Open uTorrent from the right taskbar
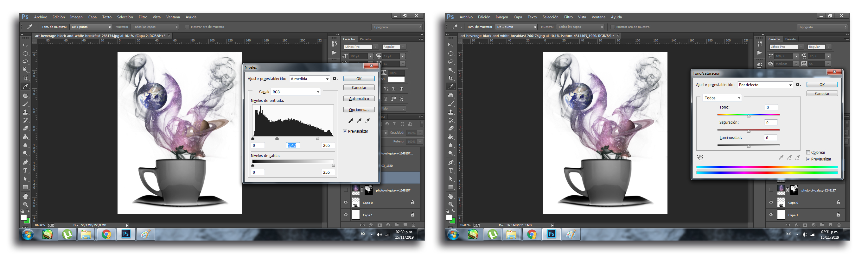Image resolution: width=868 pixels, height=257 pixels. pyautogui.click(x=493, y=235)
